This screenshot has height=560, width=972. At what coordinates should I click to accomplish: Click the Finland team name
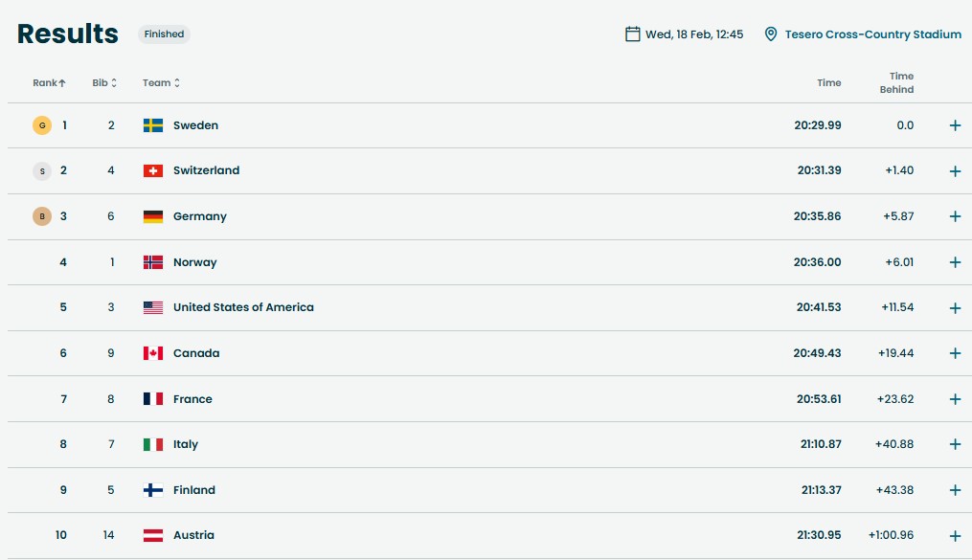(194, 490)
